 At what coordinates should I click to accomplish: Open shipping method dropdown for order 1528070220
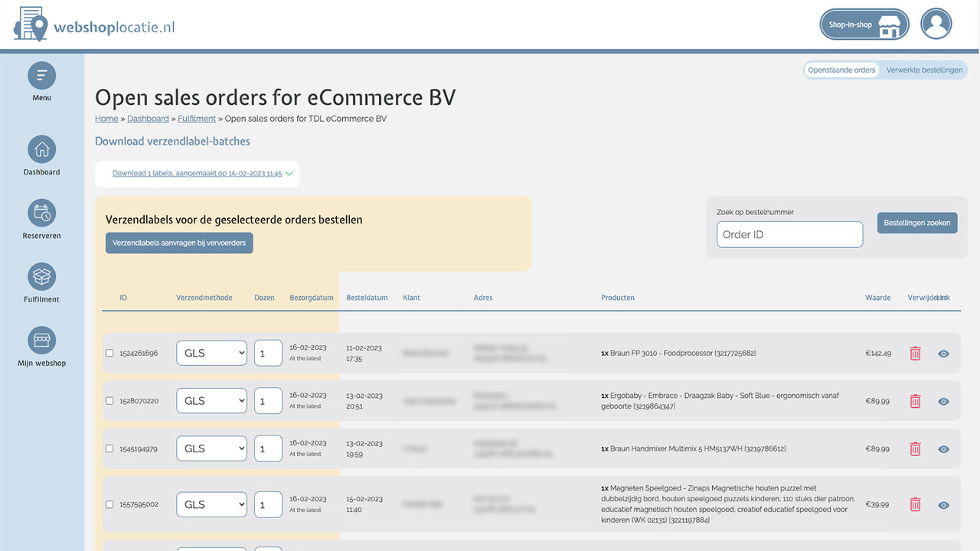click(x=212, y=400)
